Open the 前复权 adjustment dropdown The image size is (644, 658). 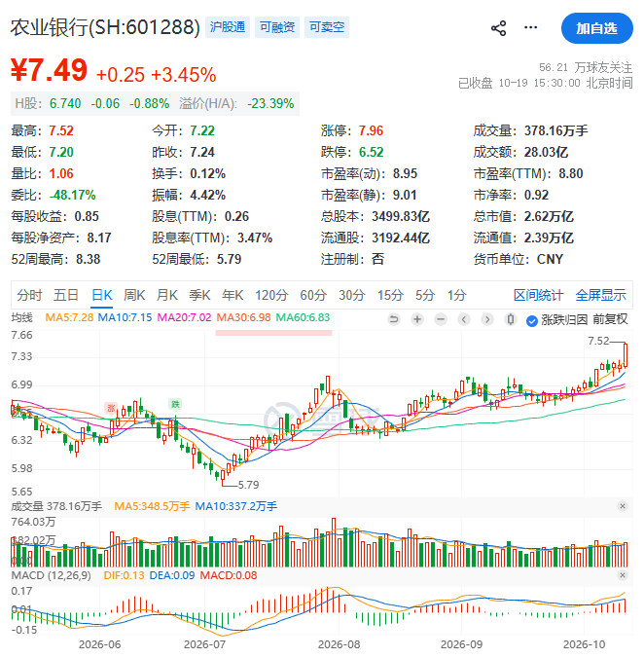pos(610,319)
